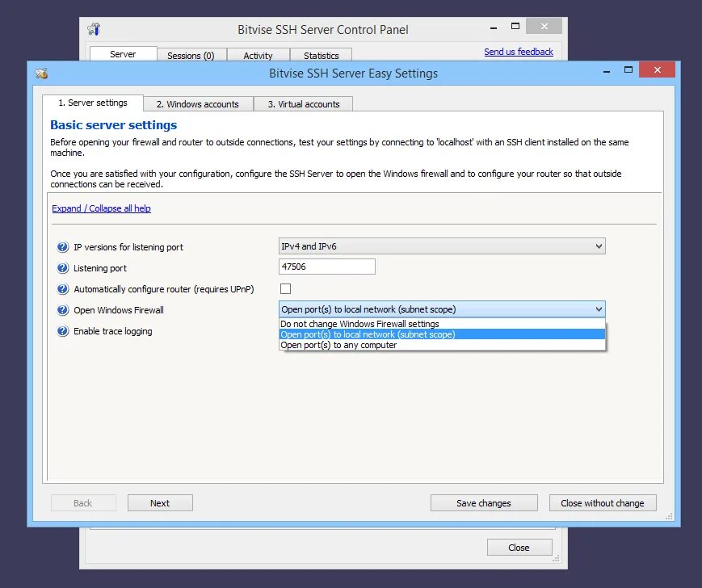Maximize the Control Panel window
This screenshot has height=588, width=702.
click(x=515, y=26)
